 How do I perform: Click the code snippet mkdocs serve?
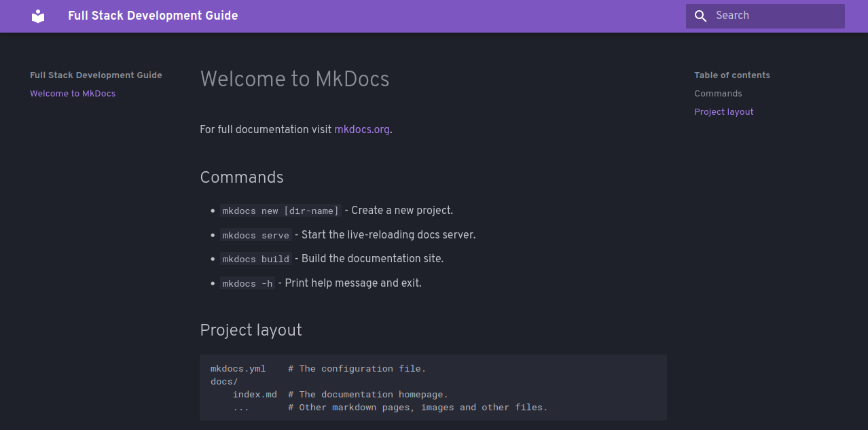[x=256, y=235]
